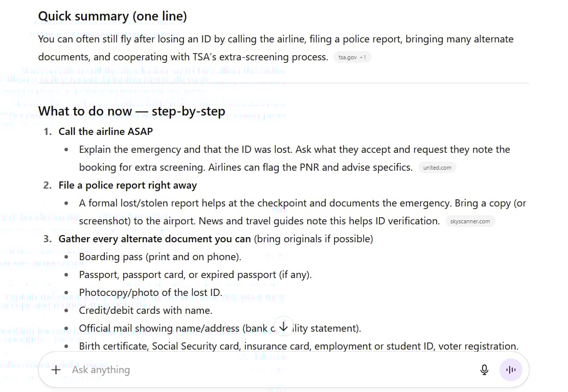Click the plus attach icon

coord(56,370)
